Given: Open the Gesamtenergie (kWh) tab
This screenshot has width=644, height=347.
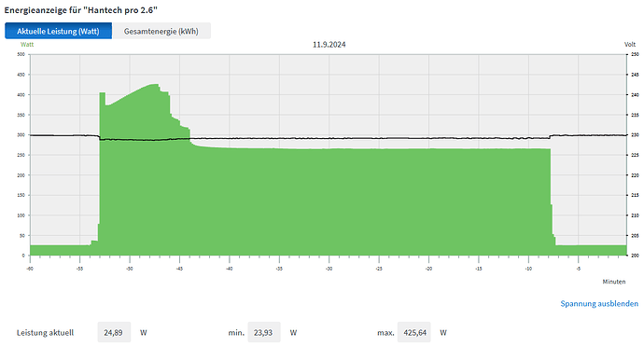Looking at the screenshot, I should 161,31.
